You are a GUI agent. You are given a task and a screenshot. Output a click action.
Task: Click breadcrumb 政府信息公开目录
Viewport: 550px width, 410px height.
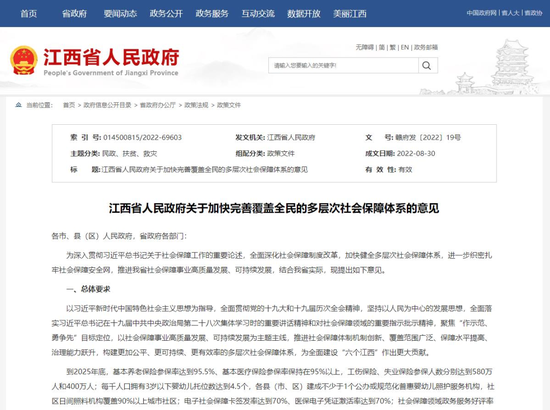[x=107, y=105]
